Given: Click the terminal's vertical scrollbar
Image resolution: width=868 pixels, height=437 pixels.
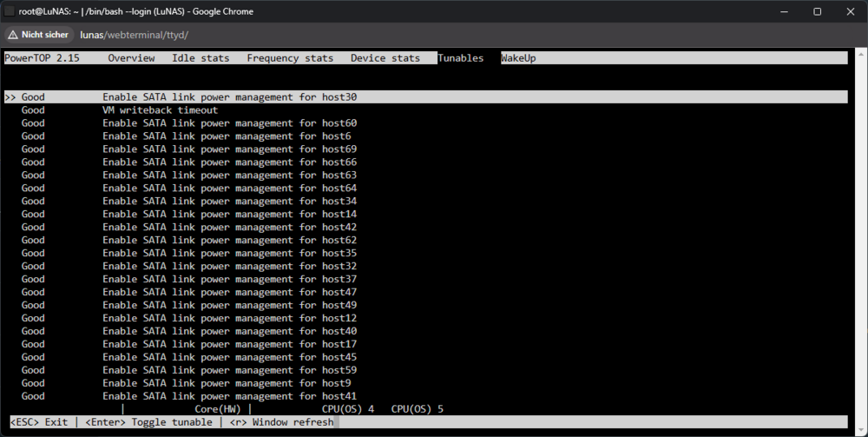Looking at the screenshot, I should [861, 241].
